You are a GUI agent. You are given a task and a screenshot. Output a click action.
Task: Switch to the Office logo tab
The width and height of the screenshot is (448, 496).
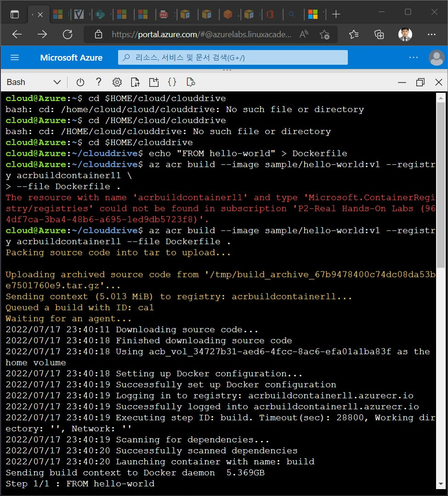[x=270, y=14]
